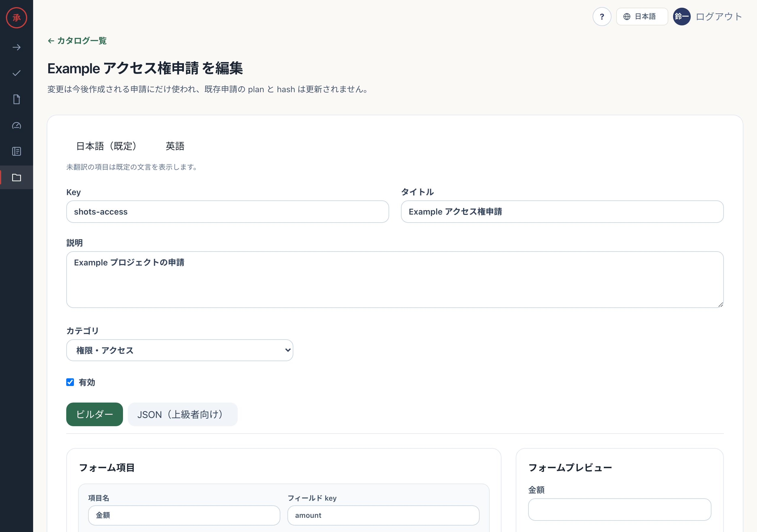Click the 説明 textarea resize handle
Image resolution: width=757 pixels, height=532 pixels.
pos(720,304)
